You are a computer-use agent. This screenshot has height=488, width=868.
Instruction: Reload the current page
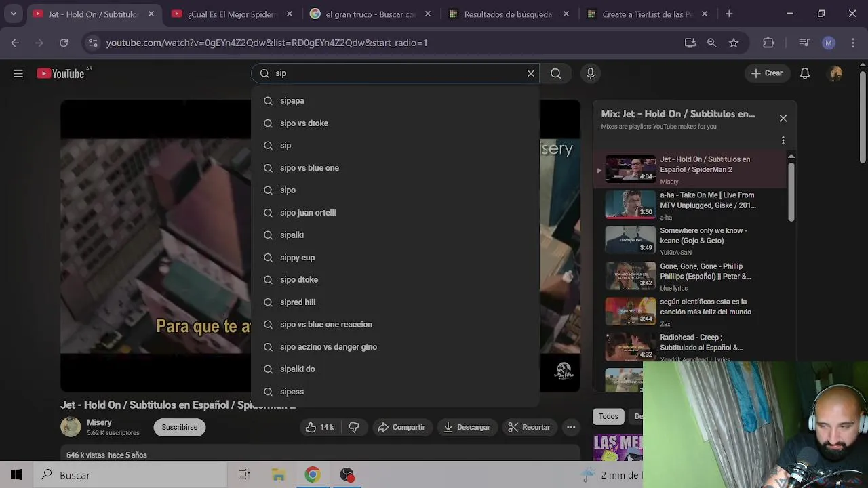click(64, 43)
